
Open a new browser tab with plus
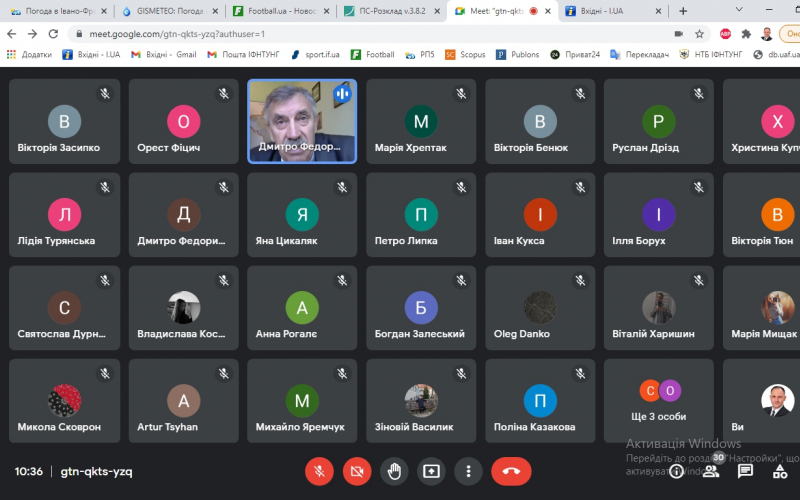683,11
